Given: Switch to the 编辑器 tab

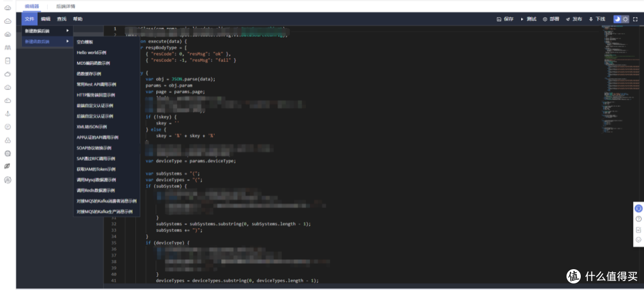Looking at the screenshot, I should 32,6.
